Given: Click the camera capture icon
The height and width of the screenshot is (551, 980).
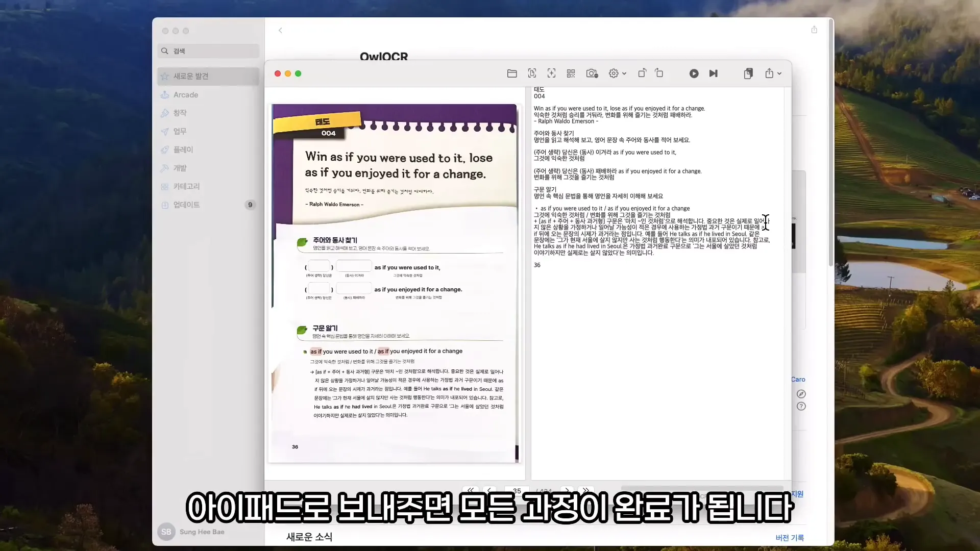Looking at the screenshot, I should (592, 73).
